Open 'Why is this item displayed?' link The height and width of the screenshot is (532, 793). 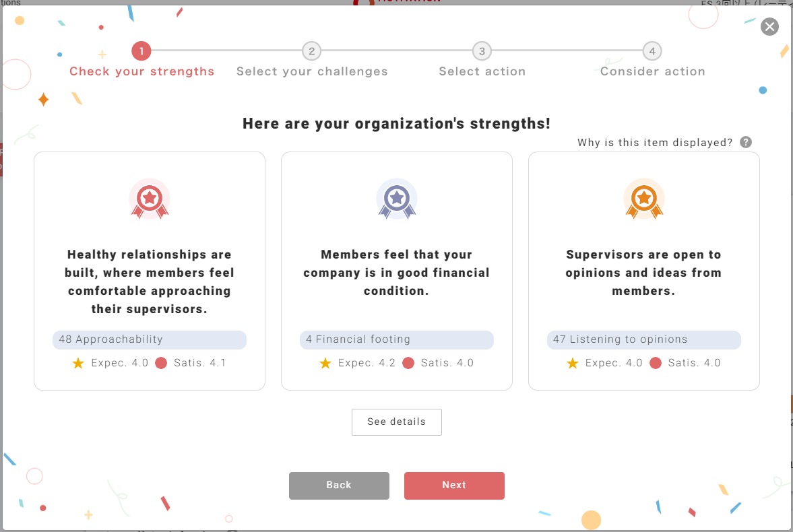point(655,143)
